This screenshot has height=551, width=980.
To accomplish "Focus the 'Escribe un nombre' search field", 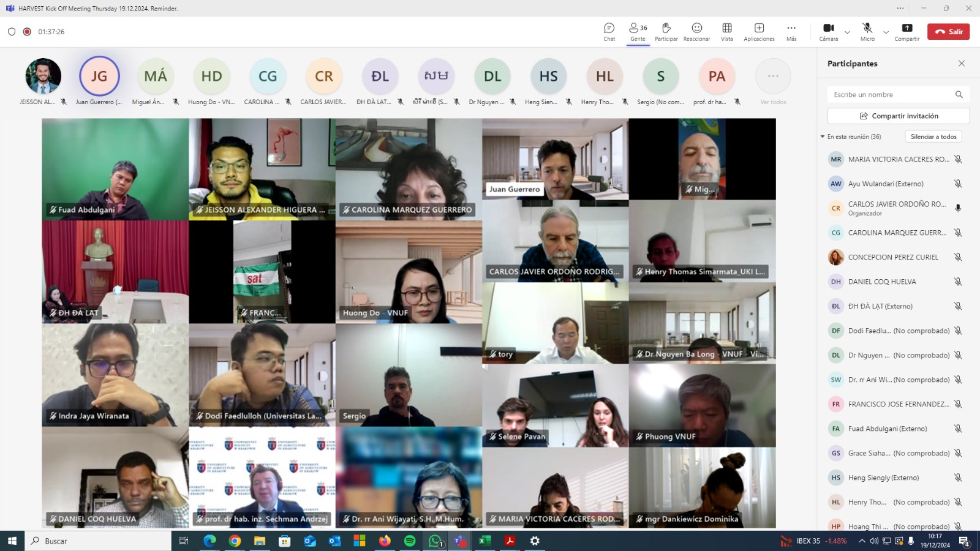I will click(x=899, y=94).
